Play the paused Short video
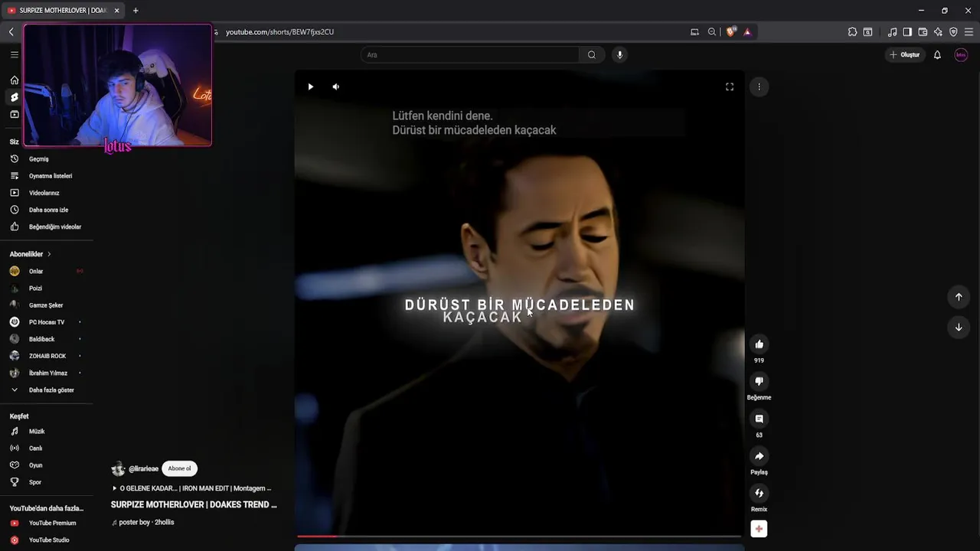 pyautogui.click(x=310, y=86)
